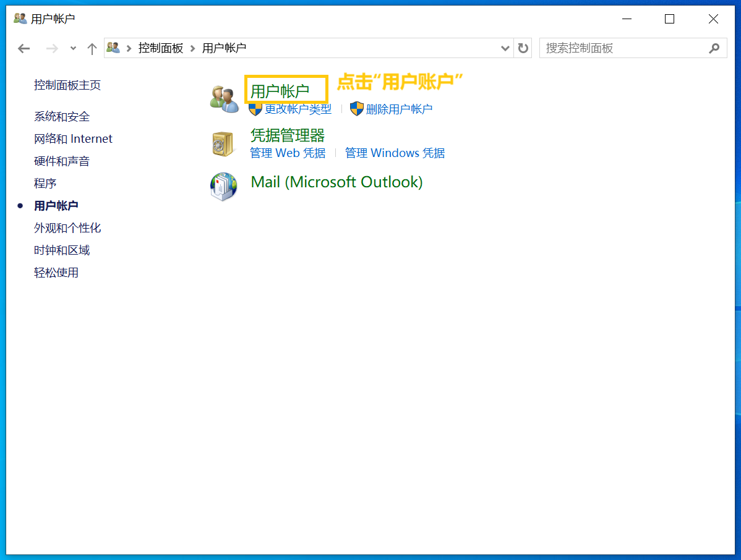The height and width of the screenshot is (560, 741).
Task: Click the User Accounts people icon
Action: [224, 99]
